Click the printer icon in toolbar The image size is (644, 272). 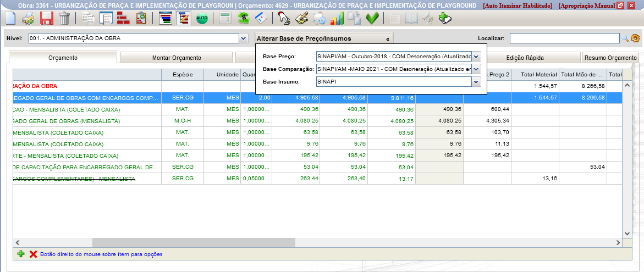(x=28, y=19)
